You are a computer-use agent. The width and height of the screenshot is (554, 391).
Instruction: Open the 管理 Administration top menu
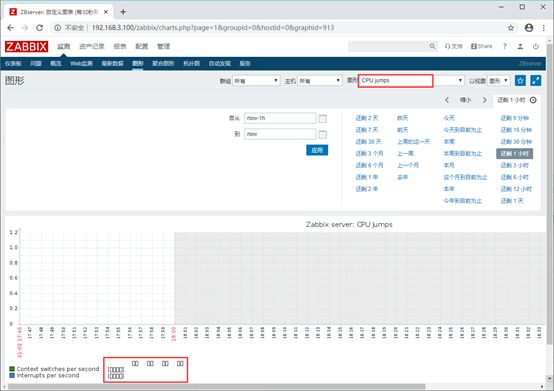pyautogui.click(x=164, y=46)
